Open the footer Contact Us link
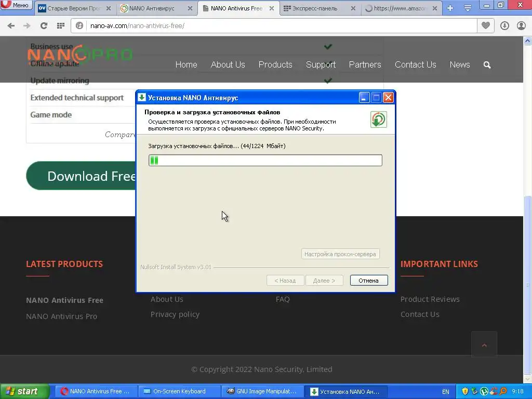The width and height of the screenshot is (532, 399). 420,314
